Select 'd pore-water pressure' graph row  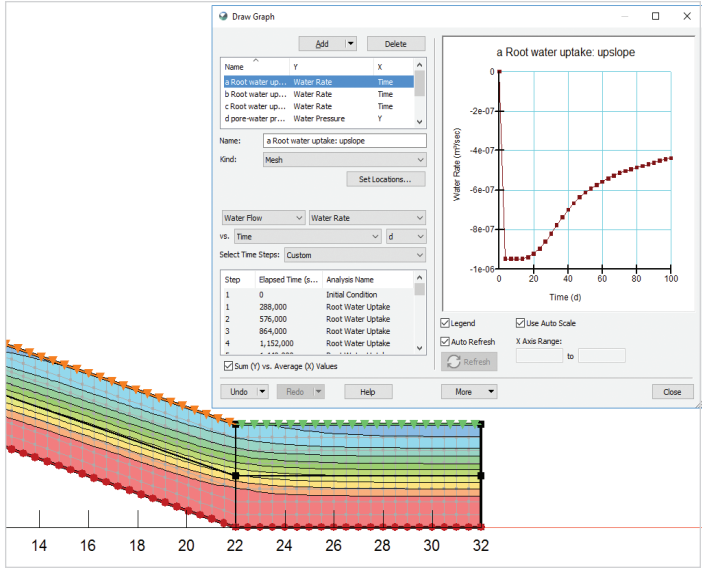click(x=255, y=118)
